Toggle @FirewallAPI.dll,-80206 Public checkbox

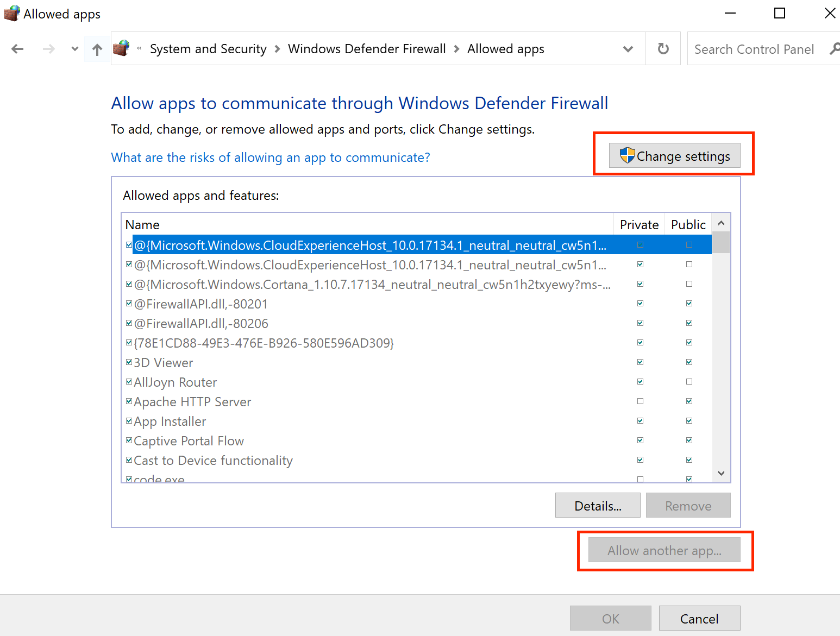(x=689, y=323)
